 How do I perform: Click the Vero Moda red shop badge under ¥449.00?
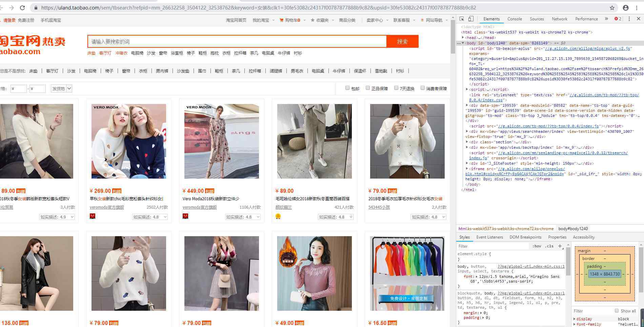coord(185,216)
